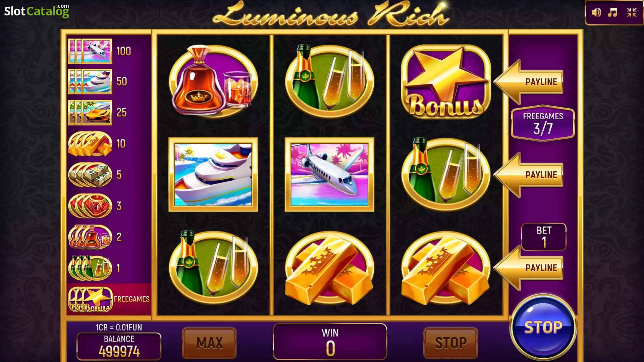Click the FREEGAMES 3/7 counter badge
This screenshot has width=644, height=362.
[x=543, y=123]
